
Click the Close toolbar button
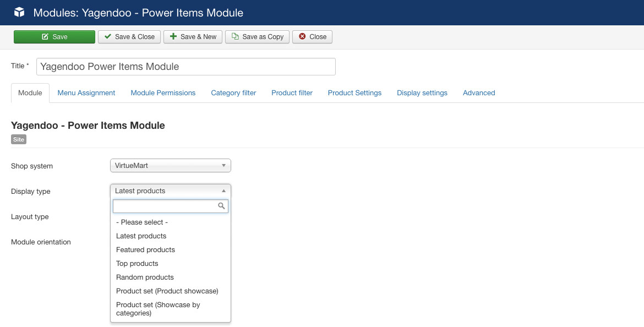click(x=312, y=36)
